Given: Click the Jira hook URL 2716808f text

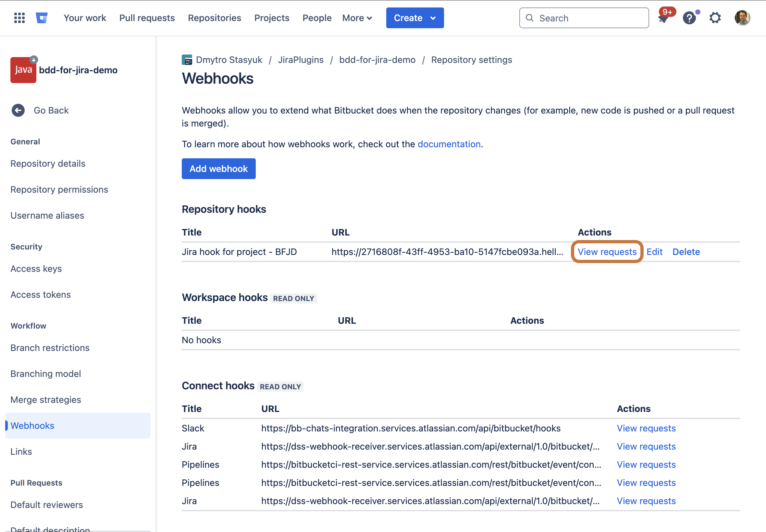Looking at the screenshot, I should [x=447, y=252].
